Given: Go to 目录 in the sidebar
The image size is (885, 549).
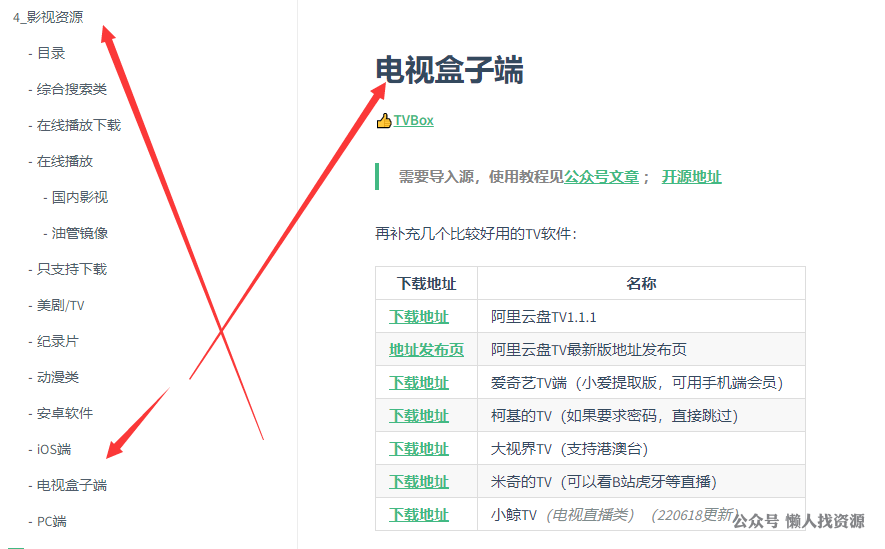Looking at the screenshot, I should (51, 54).
